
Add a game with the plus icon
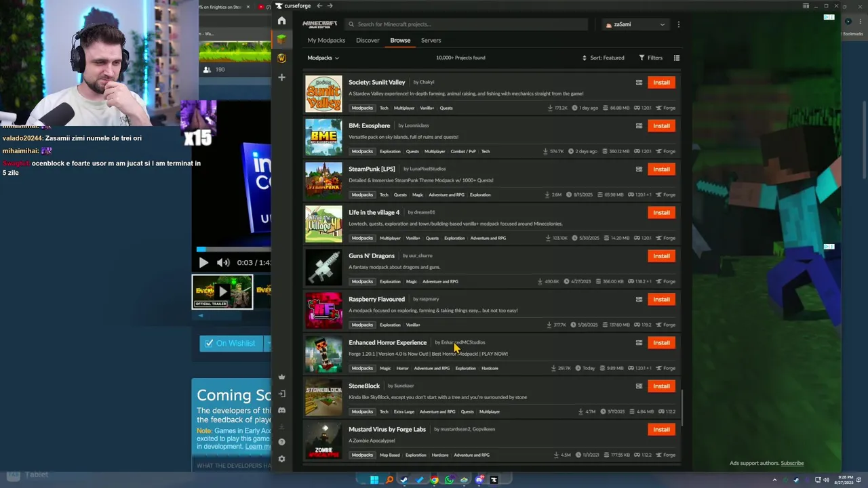point(281,77)
